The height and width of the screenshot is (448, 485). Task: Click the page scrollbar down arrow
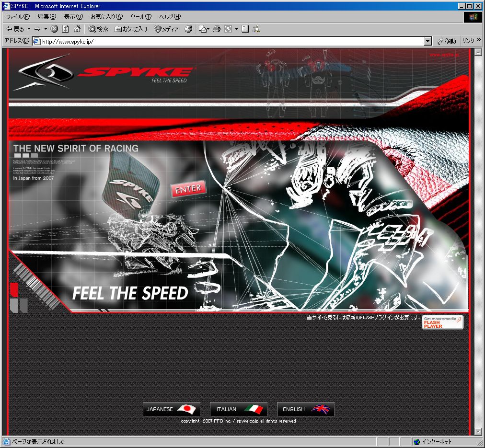click(478, 431)
